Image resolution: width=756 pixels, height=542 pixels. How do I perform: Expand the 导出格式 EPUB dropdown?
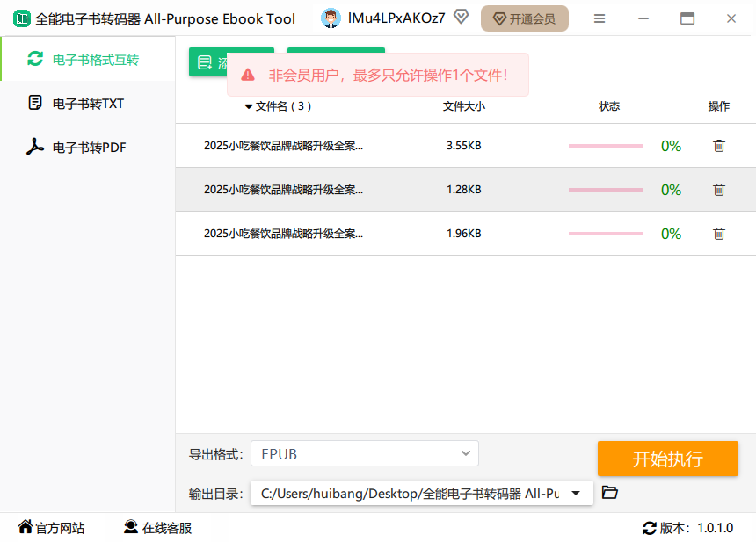[x=466, y=453]
